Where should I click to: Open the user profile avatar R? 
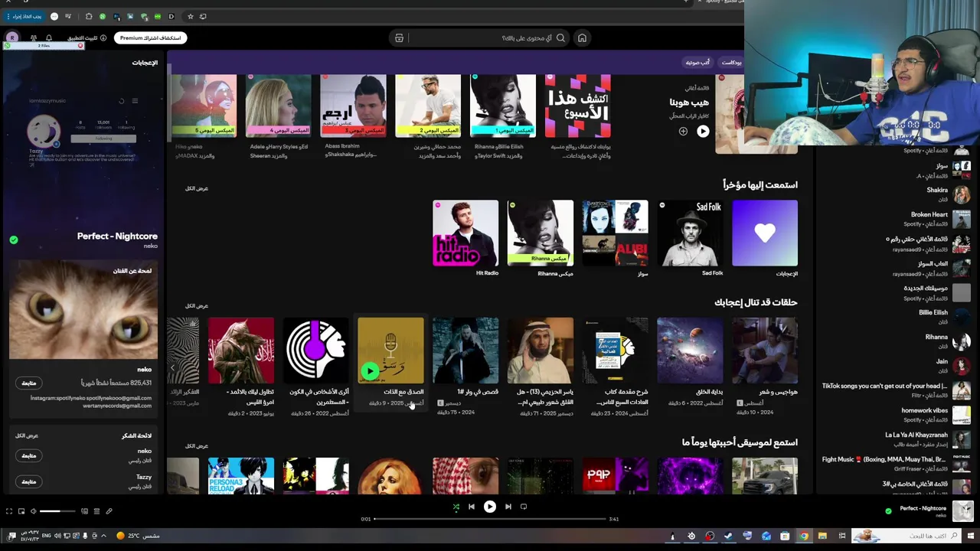12,37
